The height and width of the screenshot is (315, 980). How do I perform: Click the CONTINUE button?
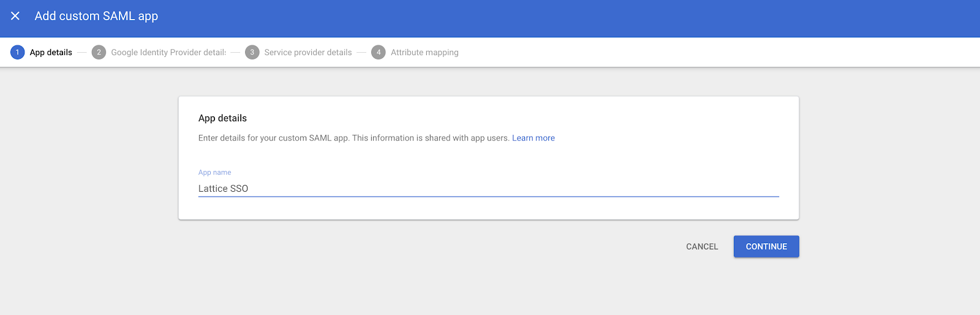(766, 246)
